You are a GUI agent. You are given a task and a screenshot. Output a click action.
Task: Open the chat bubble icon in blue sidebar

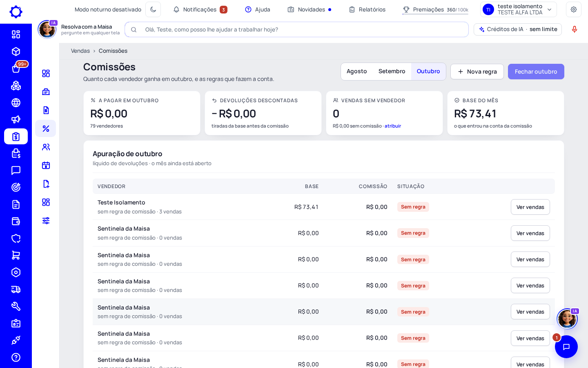16,171
